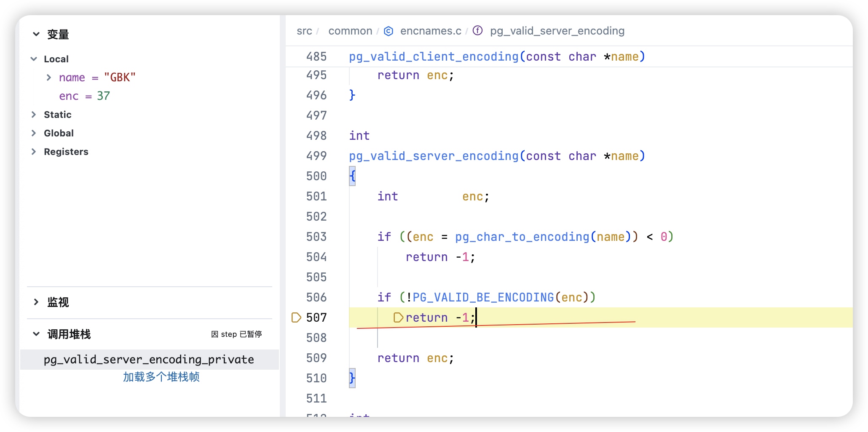Collapse the 调用堆栈 section chevron
The width and height of the screenshot is (868, 432).
36,334
